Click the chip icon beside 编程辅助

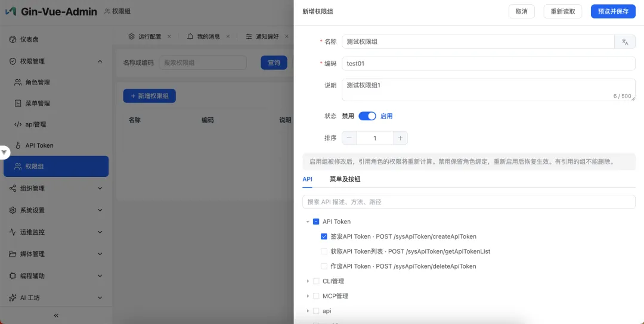tap(13, 276)
